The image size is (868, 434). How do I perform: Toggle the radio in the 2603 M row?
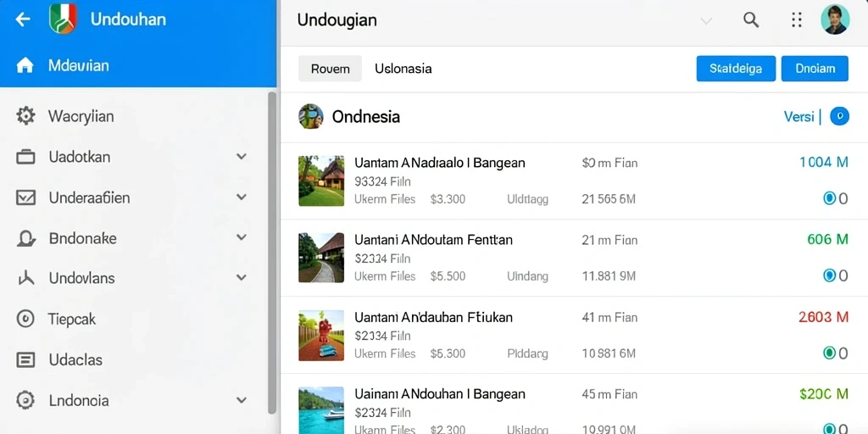(x=829, y=353)
